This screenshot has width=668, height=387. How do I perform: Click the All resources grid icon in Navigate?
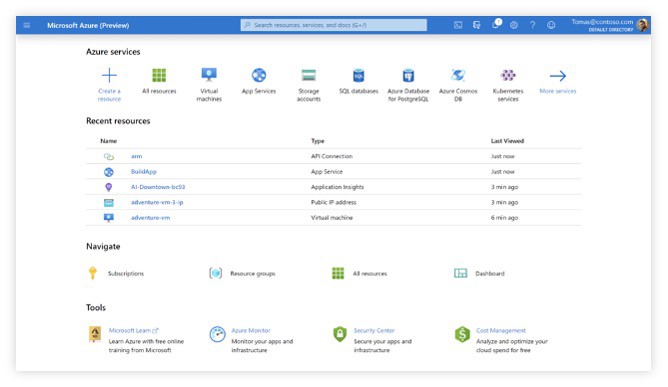coord(338,273)
